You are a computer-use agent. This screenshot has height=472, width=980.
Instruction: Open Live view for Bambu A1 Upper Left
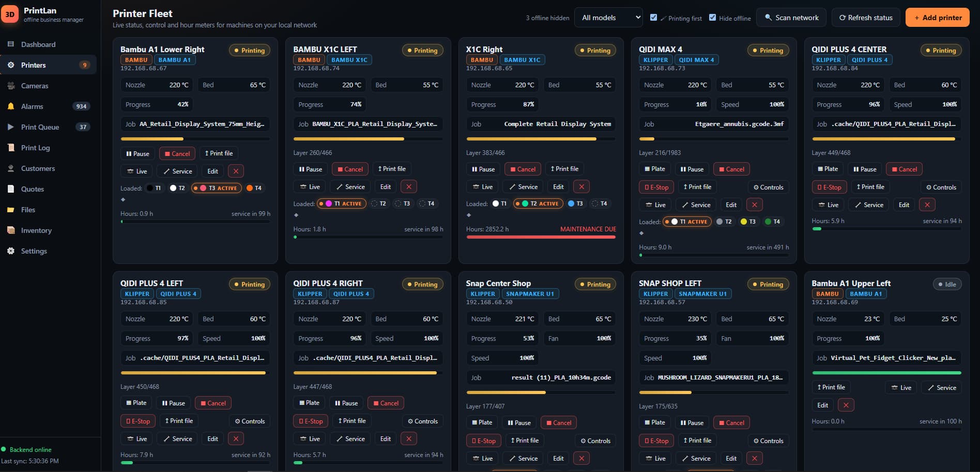click(901, 387)
